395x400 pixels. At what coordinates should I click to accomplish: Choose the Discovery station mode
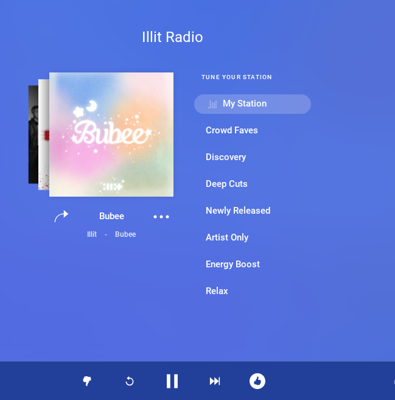click(x=226, y=157)
